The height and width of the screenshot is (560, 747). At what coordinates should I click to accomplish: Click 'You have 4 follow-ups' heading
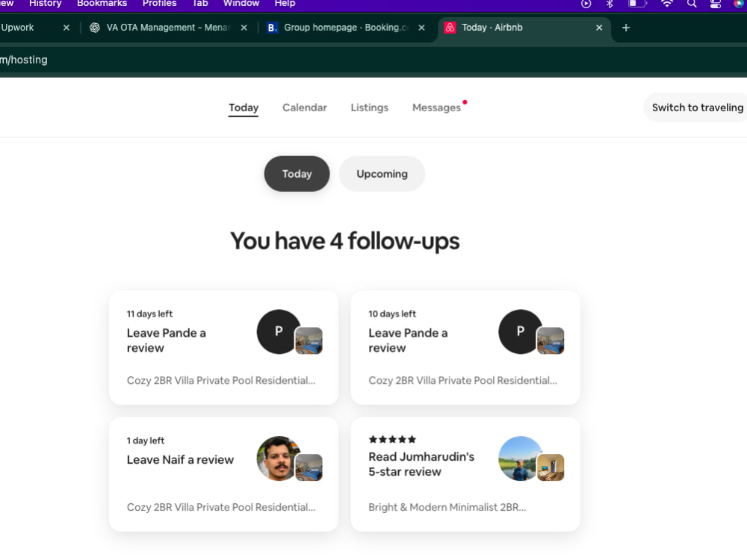345,241
